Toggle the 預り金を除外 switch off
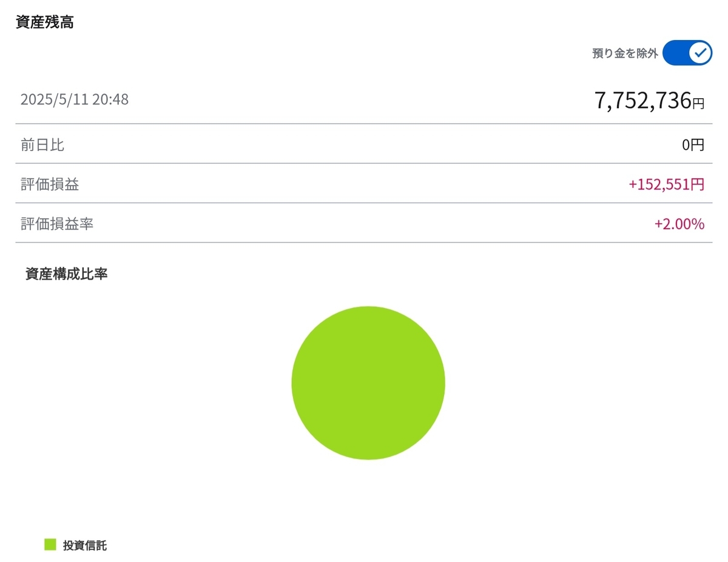The width and height of the screenshot is (728, 562). [687, 53]
